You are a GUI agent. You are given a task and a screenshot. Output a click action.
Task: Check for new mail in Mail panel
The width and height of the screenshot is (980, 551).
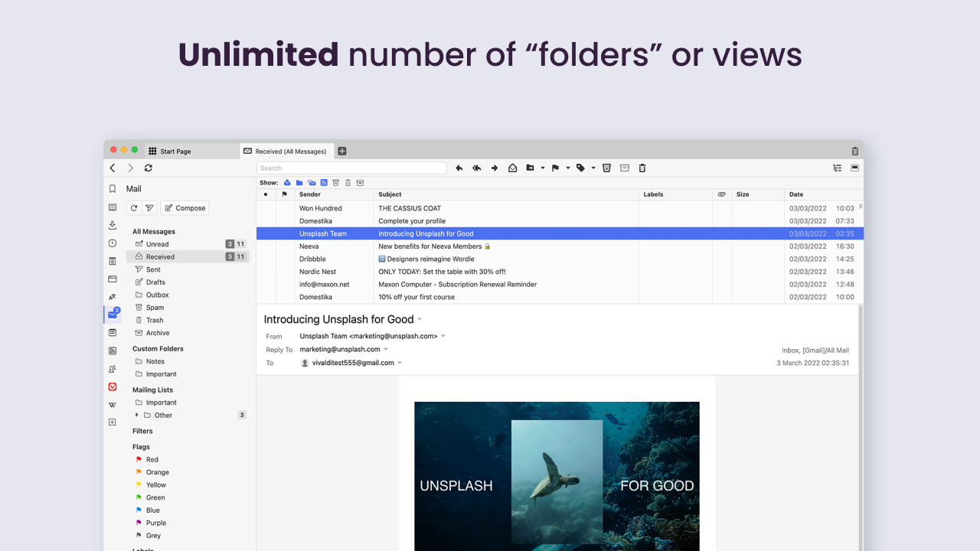point(134,207)
